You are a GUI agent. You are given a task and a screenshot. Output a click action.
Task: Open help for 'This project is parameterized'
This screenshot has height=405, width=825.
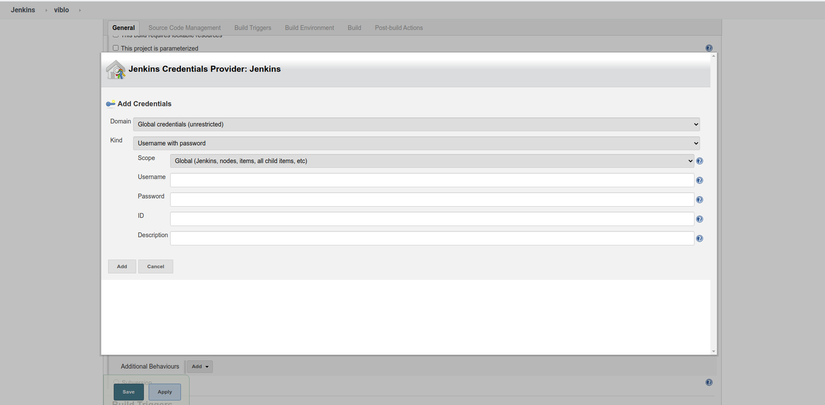coord(709,48)
